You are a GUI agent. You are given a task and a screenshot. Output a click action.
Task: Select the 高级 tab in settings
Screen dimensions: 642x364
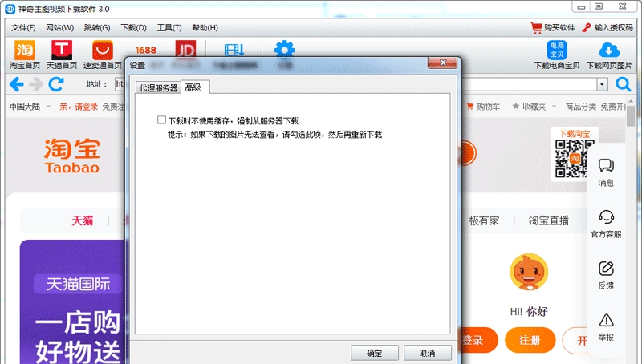(193, 87)
